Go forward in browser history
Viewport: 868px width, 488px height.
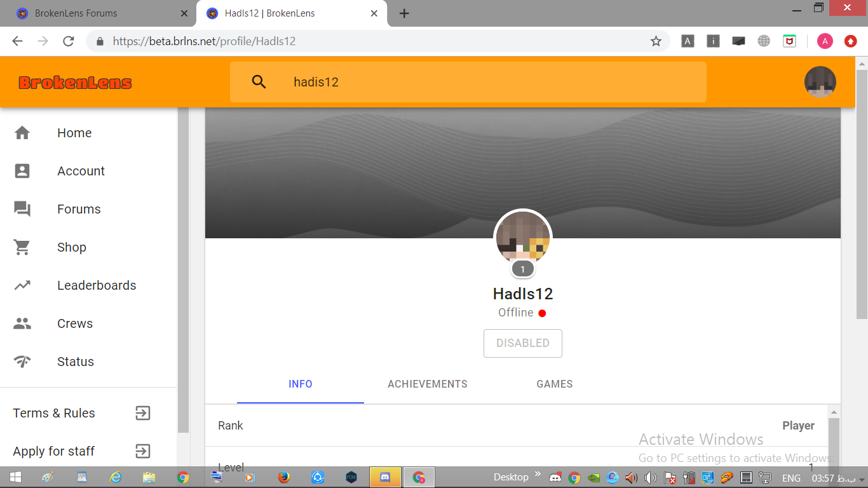pyautogui.click(x=43, y=41)
